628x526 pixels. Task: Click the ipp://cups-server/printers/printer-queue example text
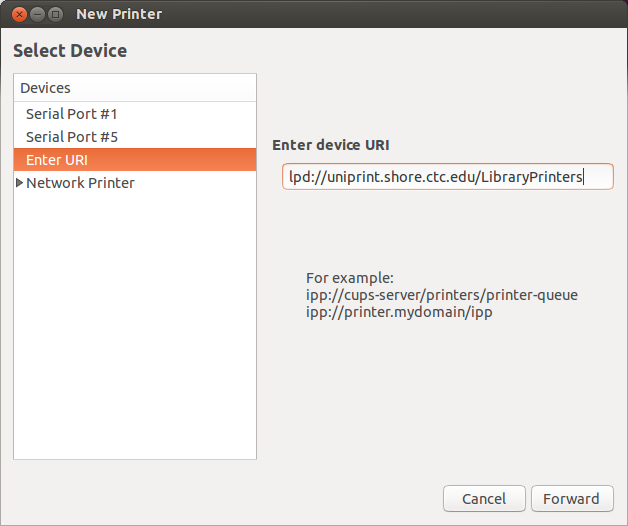click(x=442, y=295)
